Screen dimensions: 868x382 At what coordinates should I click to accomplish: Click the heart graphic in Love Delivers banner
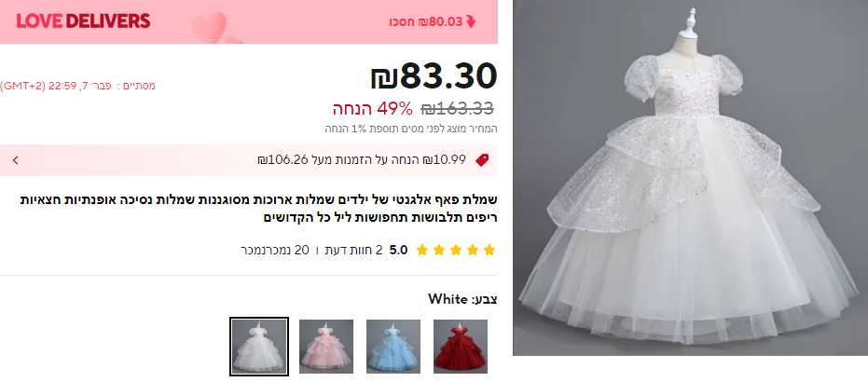(x=211, y=26)
